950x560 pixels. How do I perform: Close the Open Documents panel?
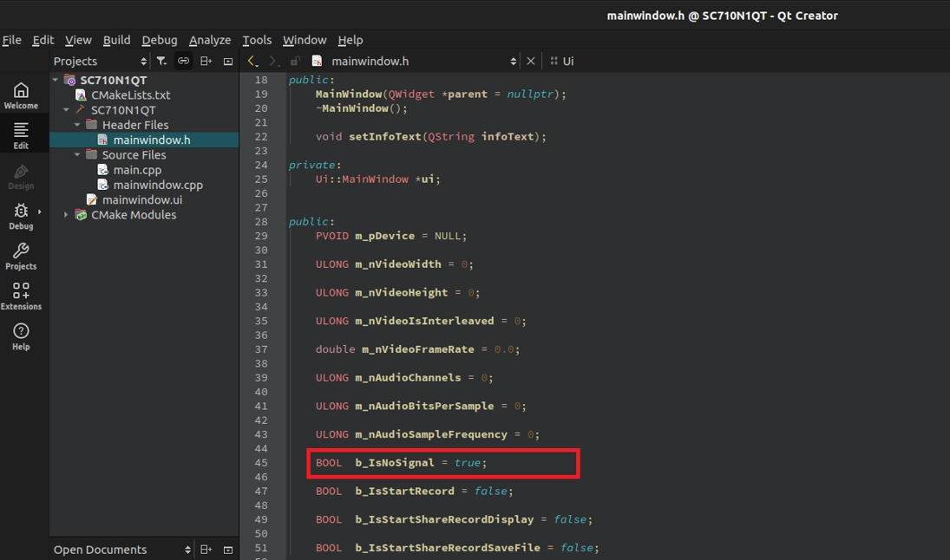point(228,550)
